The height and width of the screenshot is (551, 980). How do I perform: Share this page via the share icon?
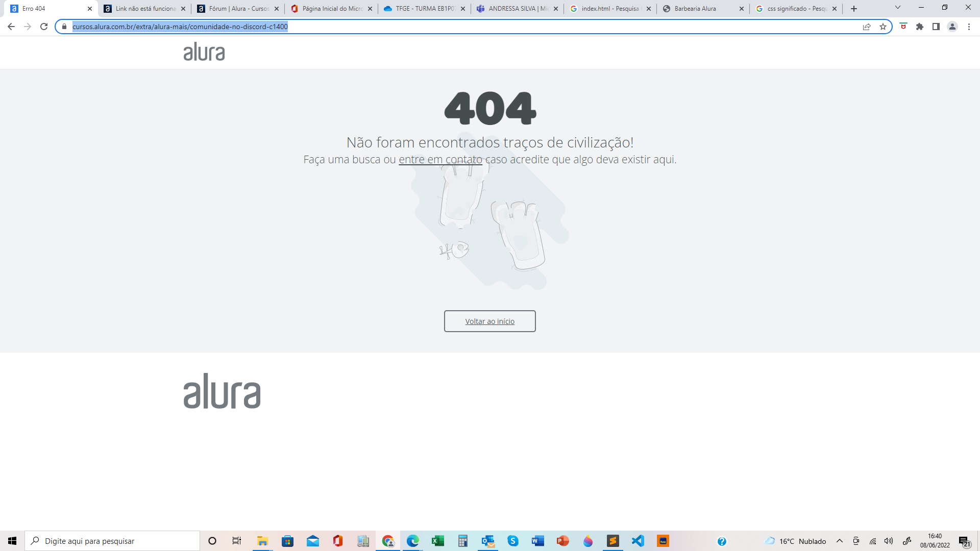click(867, 27)
